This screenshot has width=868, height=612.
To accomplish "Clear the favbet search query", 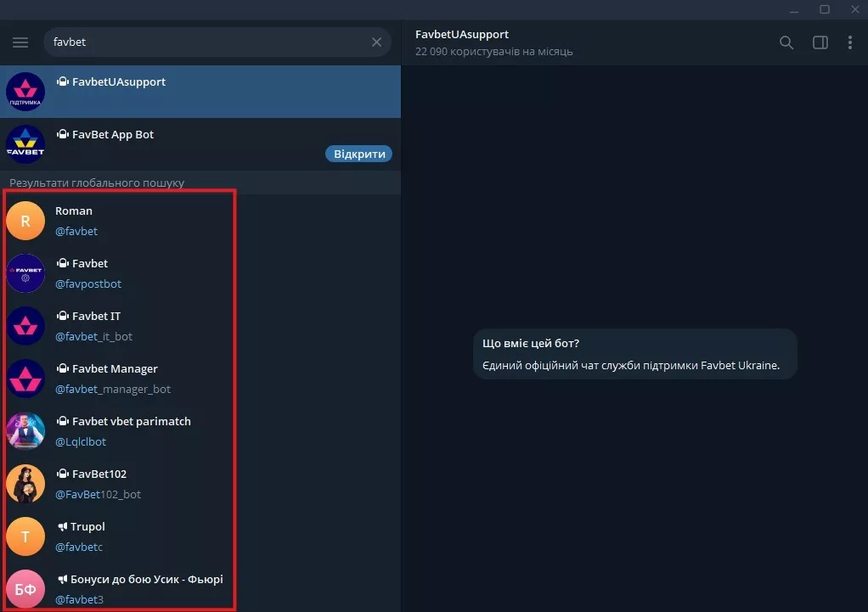I will point(376,42).
